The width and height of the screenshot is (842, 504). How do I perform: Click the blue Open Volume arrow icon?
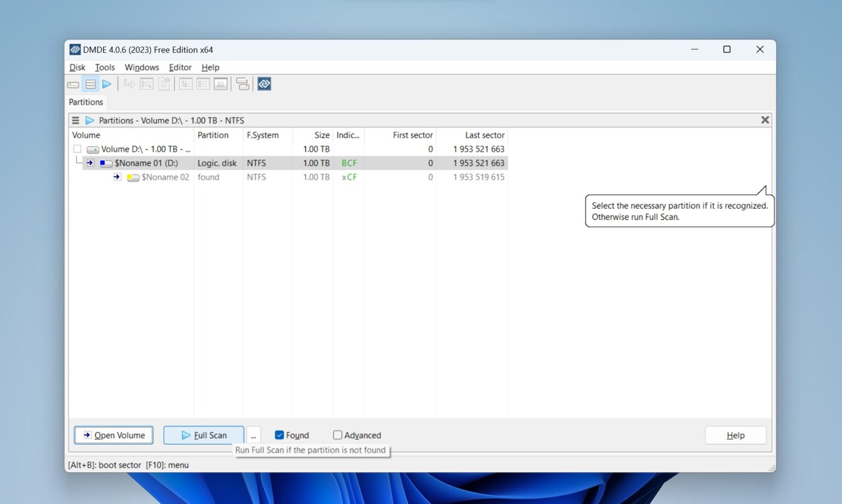[x=107, y=84]
